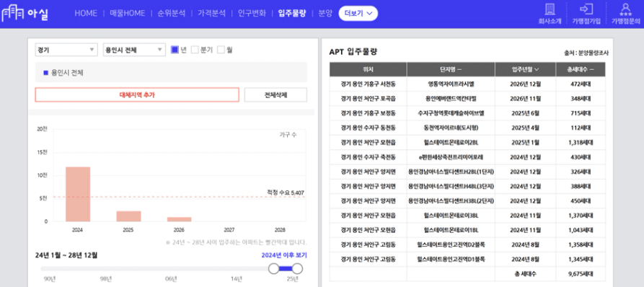
Task: Click the 경기 용인 수지구 동천동 cell
Action: tap(368, 128)
